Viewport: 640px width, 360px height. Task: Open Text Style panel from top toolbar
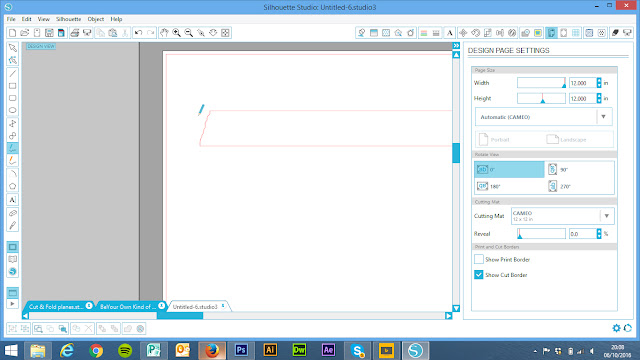[449, 33]
